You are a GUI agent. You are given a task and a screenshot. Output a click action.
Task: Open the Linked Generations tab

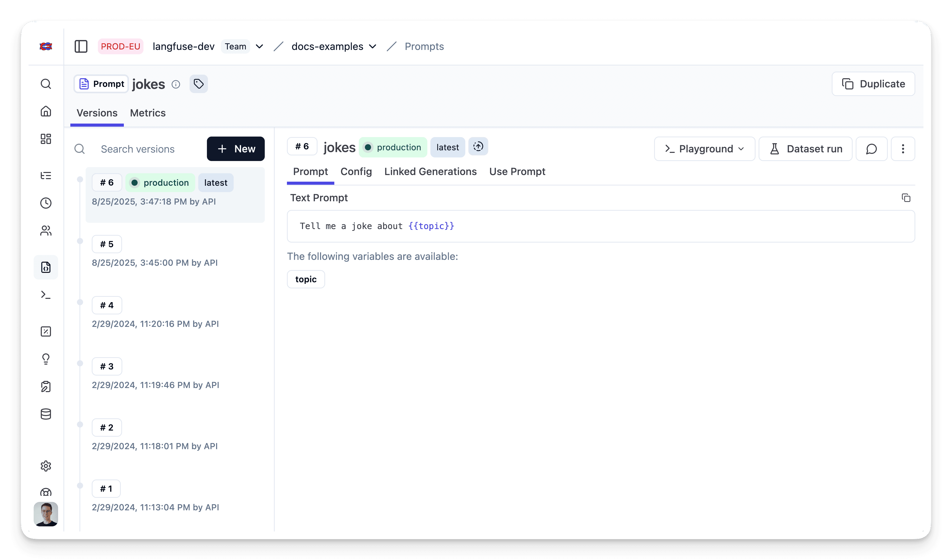coord(430,172)
